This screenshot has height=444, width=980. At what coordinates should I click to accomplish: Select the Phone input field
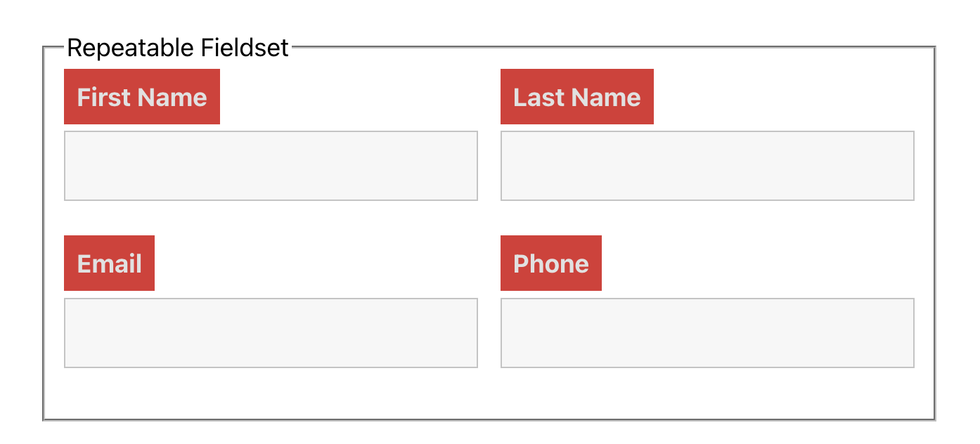click(707, 333)
